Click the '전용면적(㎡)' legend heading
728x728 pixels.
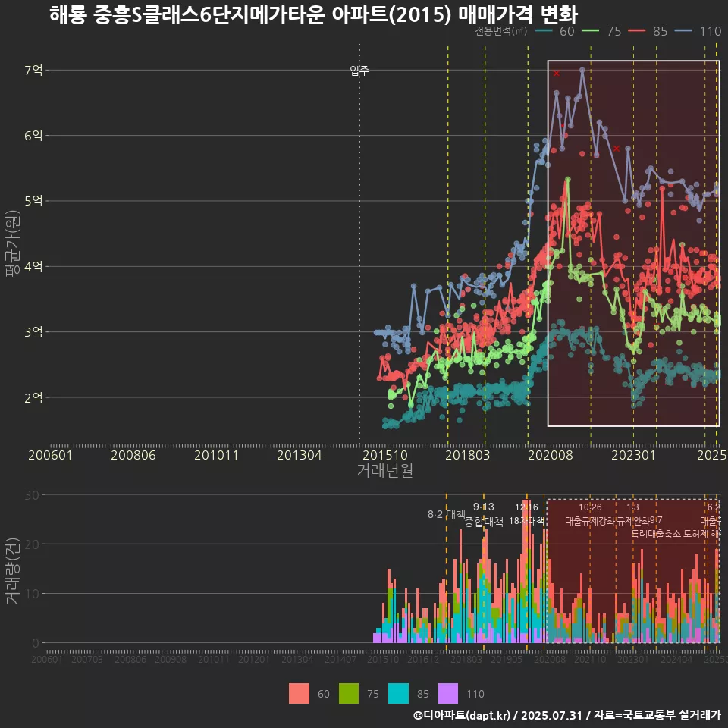pyautogui.click(x=501, y=31)
